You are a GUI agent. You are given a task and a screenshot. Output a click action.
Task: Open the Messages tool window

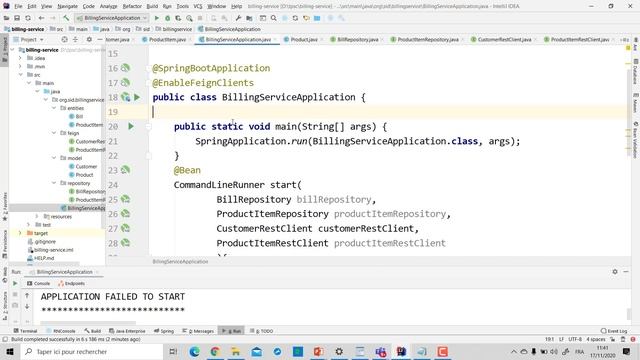click(198, 331)
